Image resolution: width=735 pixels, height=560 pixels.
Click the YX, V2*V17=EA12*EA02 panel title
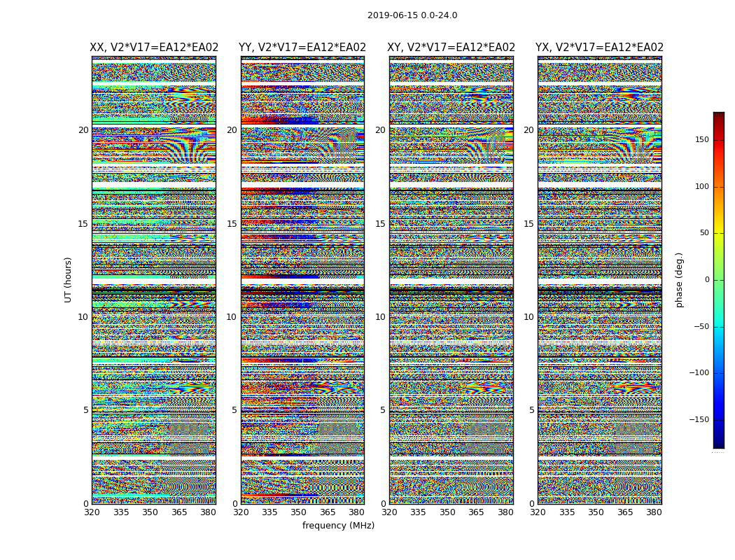[x=599, y=48]
